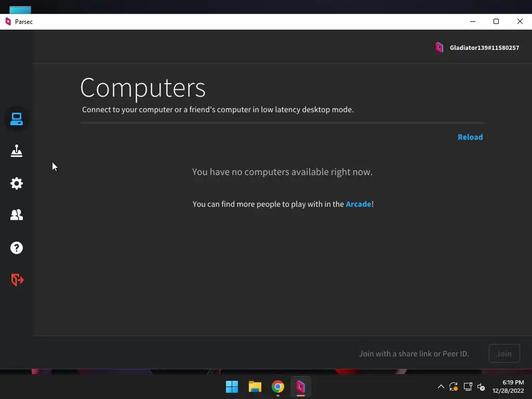532x399 pixels.
Task: Click the Parsec taskbar icon
Action: click(301, 387)
